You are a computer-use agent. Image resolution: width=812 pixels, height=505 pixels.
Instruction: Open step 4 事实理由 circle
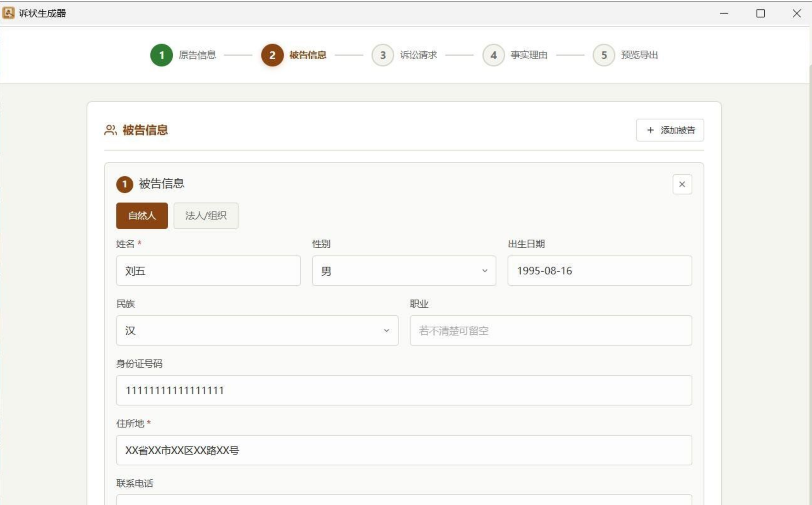(x=493, y=55)
